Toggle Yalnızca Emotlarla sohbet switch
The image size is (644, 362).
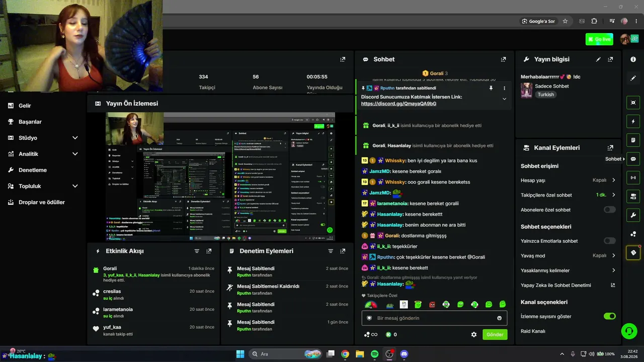609,241
